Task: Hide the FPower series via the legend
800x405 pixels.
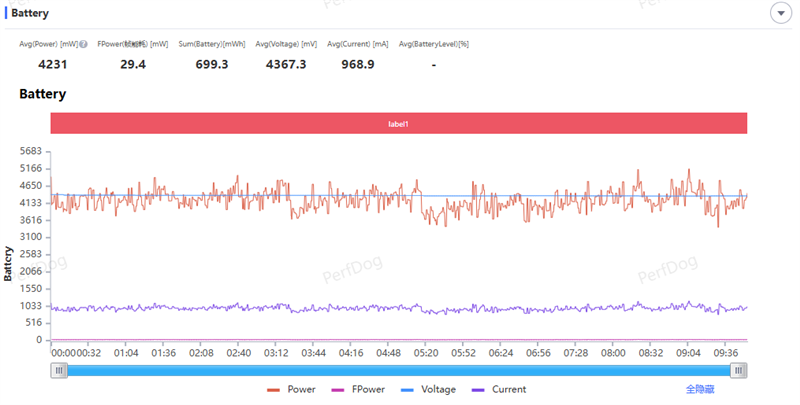Action: 363,389
